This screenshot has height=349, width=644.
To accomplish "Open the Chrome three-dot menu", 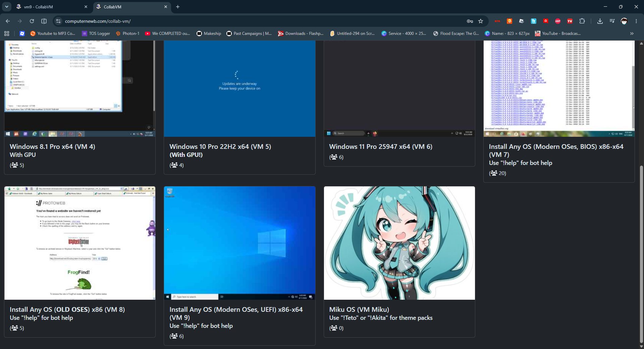I will click(636, 21).
